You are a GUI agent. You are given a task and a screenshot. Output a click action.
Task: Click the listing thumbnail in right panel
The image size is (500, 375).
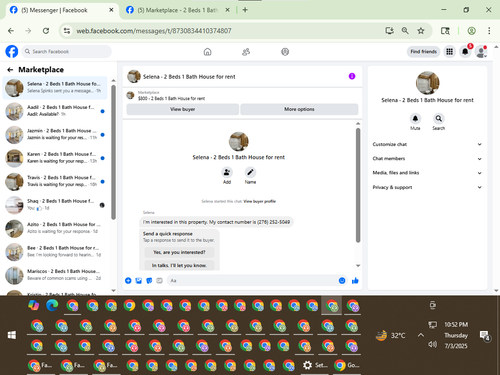(427, 83)
